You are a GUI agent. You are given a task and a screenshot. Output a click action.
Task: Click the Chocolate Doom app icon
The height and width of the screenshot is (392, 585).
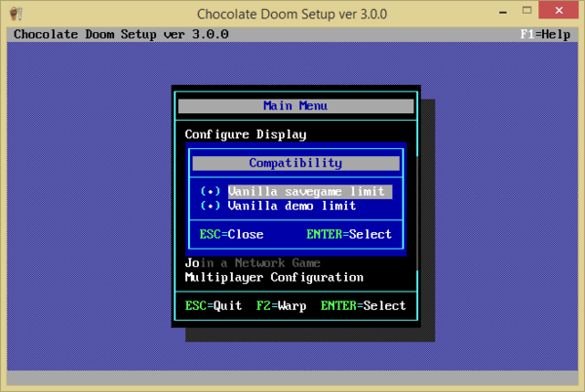point(16,14)
